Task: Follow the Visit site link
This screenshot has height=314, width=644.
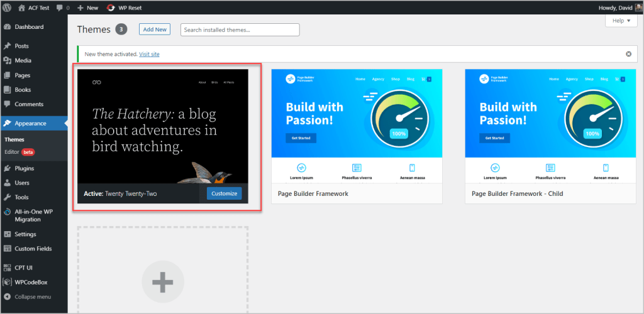Action: (149, 54)
